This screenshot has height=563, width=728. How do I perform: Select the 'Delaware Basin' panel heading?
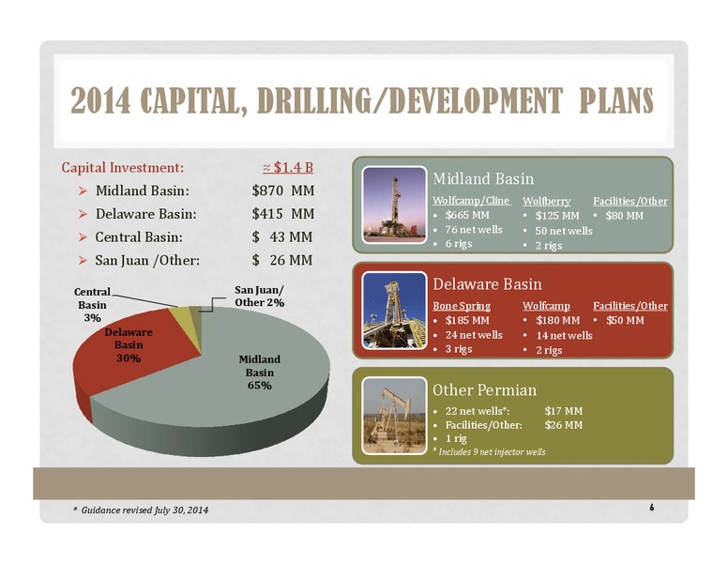pyautogui.click(x=487, y=284)
